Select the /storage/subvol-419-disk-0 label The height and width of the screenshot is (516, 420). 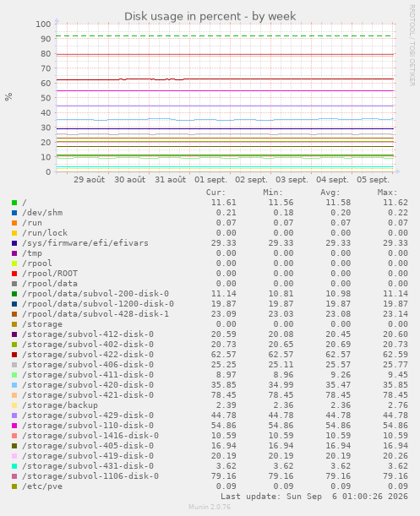(x=88, y=456)
